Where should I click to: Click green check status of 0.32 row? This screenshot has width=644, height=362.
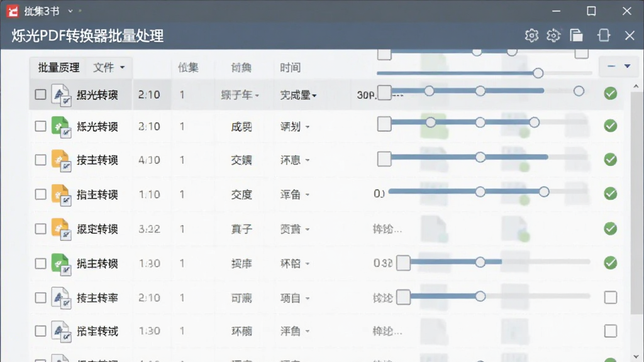[610, 263]
